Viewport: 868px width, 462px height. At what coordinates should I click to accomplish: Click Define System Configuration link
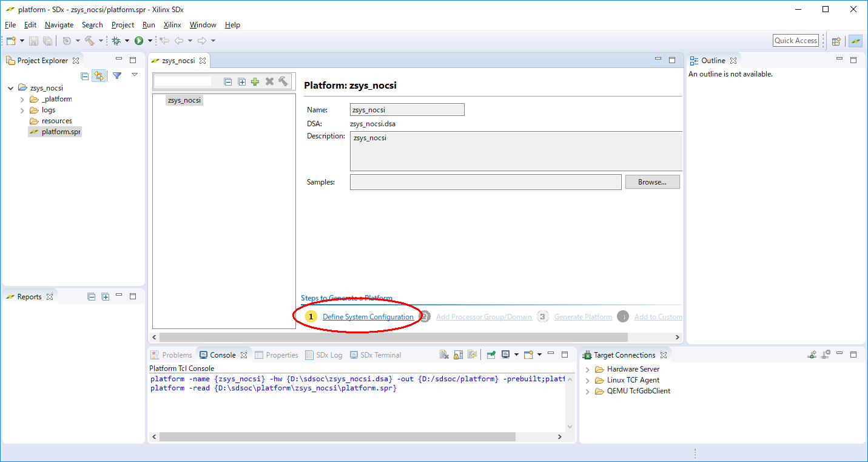[368, 317]
